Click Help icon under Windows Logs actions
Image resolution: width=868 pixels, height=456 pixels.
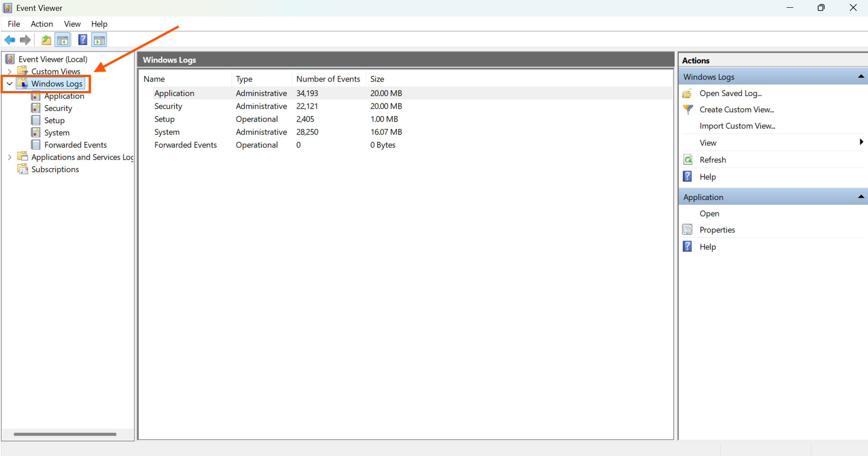(687, 177)
